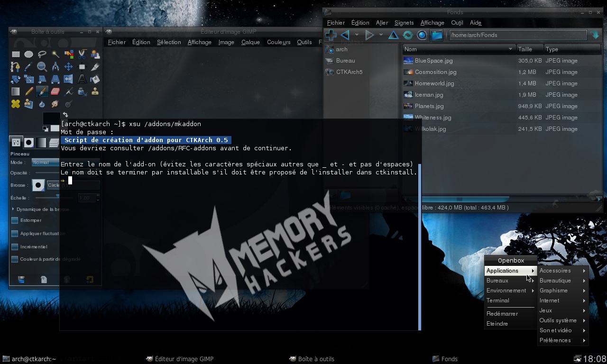This screenshot has height=364, width=607.
Task: Select the Measure compass tool
Action: [x=55, y=67]
